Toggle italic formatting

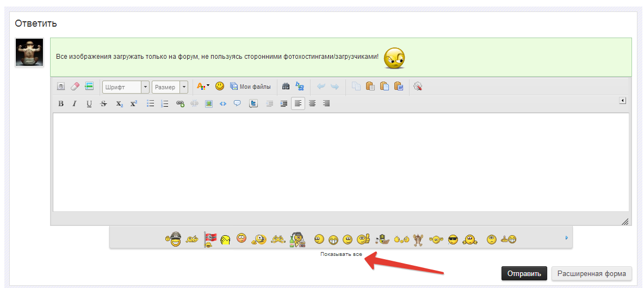tap(75, 103)
